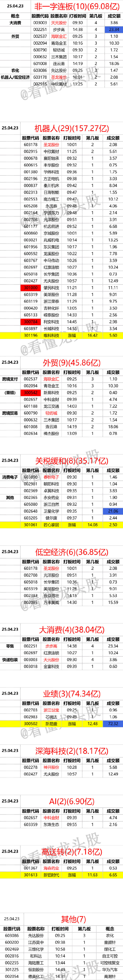This screenshot has height=980, width=123.
Task: Select stock name 南方精工
Action: click(51, 199)
